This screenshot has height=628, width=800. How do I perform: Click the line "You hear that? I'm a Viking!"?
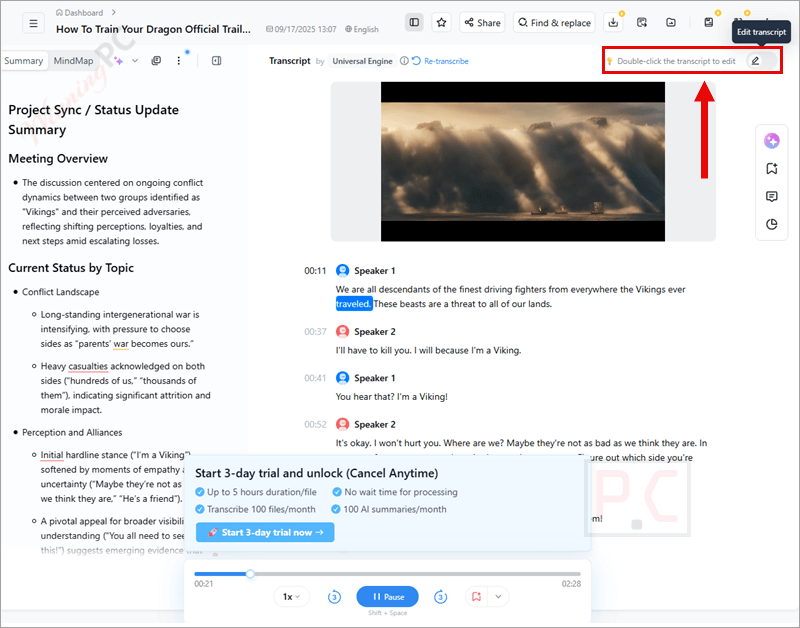[x=391, y=396]
